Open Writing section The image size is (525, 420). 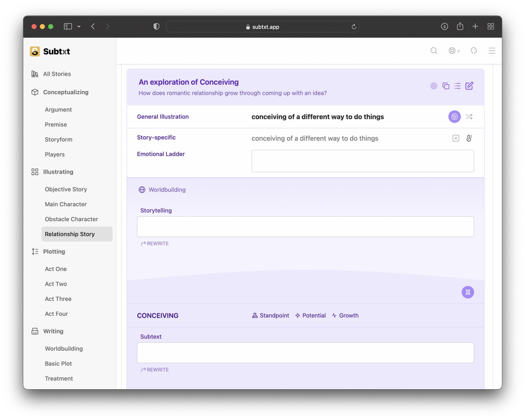coord(53,331)
